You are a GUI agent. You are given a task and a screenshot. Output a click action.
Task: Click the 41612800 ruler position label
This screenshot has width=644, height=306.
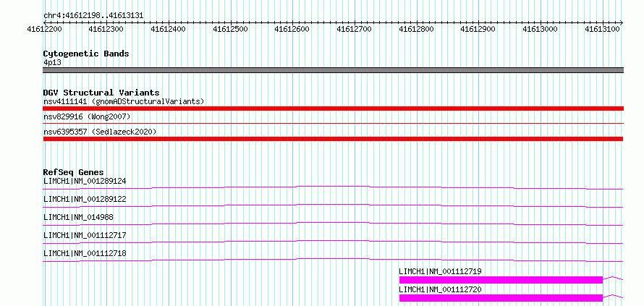coord(416,29)
